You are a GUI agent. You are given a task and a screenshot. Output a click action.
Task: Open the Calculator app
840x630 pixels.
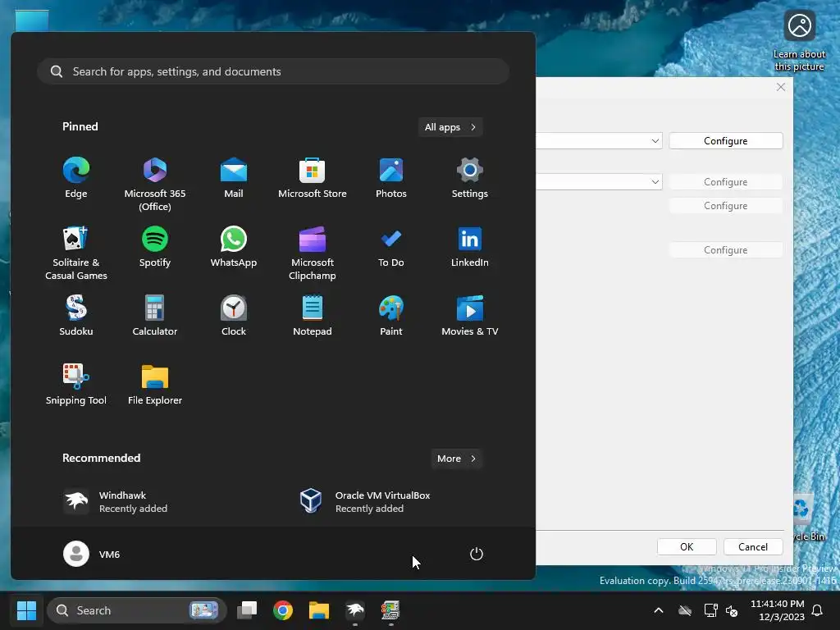155,316
